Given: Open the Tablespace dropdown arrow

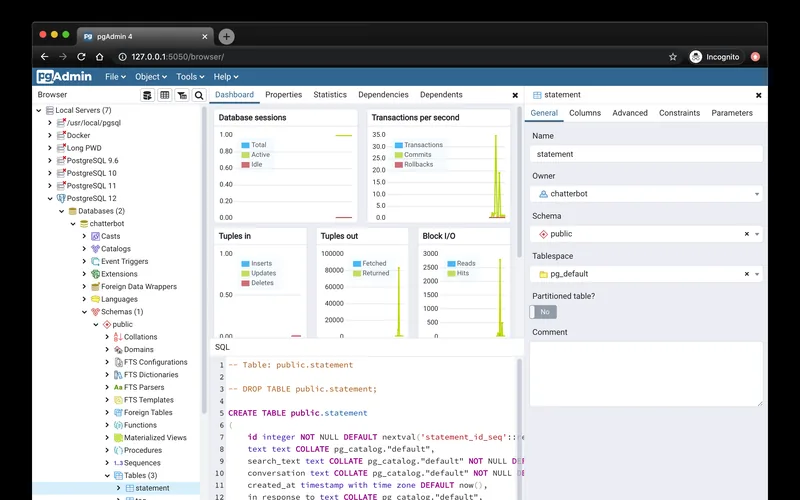Looking at the screenshot, I should point(757,274).
